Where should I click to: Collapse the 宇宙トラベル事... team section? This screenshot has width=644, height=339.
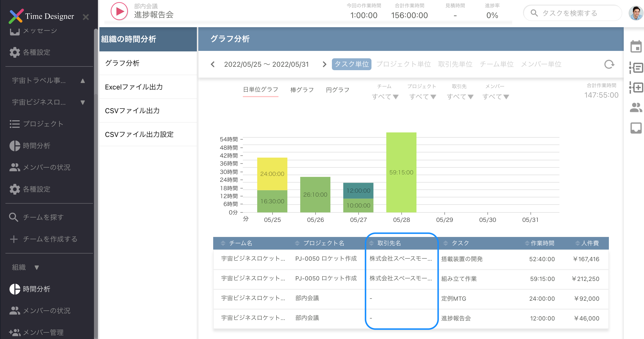(83, 81)
